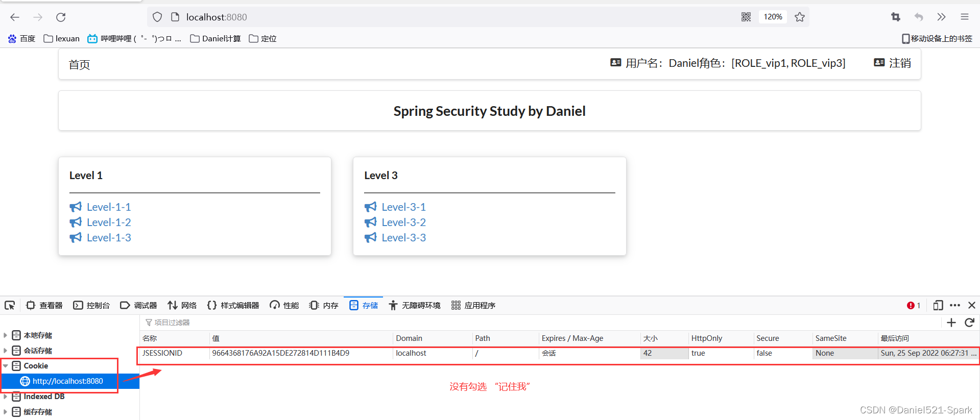
Task: Switch to the 无障碍环境 accessibility tab
Action: tap(415, 305)
